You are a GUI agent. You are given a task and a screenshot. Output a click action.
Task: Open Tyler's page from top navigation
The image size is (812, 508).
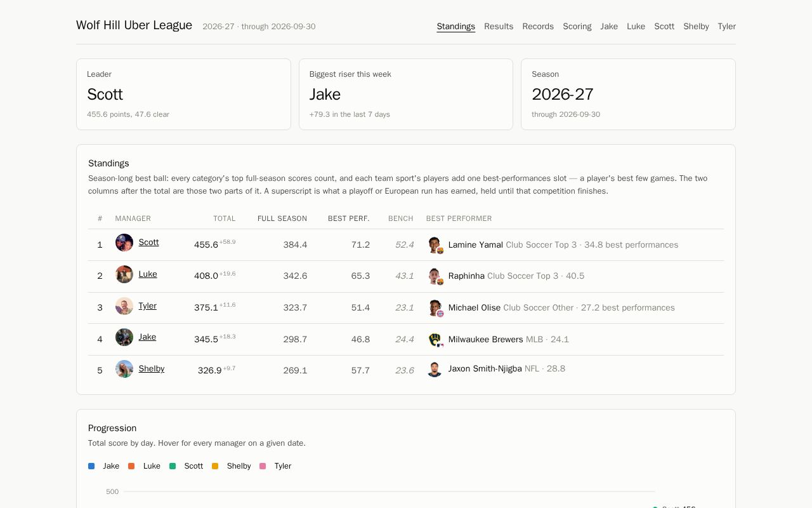click(x=726, y=27)
